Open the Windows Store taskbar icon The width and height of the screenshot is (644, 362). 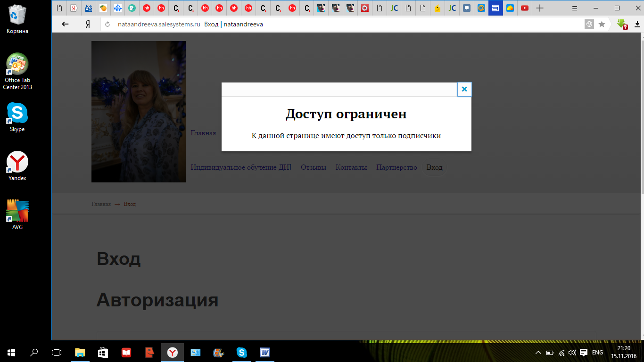103,352
